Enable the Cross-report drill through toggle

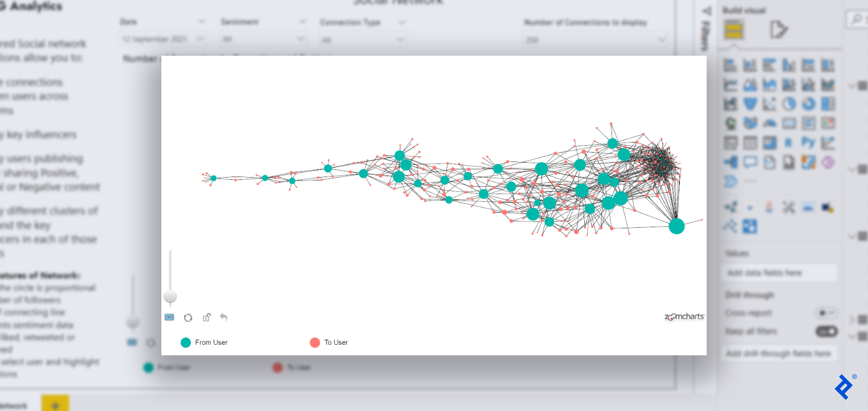click(x=826, y=312)
